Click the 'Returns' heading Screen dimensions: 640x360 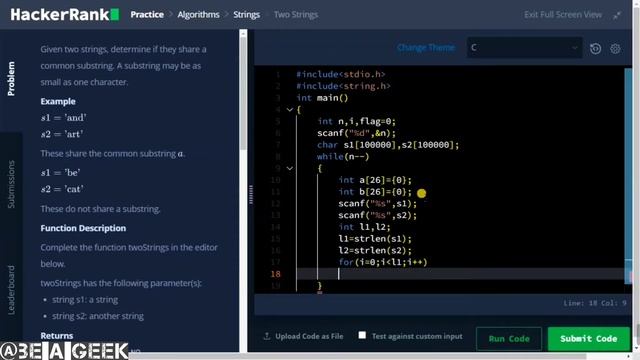(x=57, y=336)
